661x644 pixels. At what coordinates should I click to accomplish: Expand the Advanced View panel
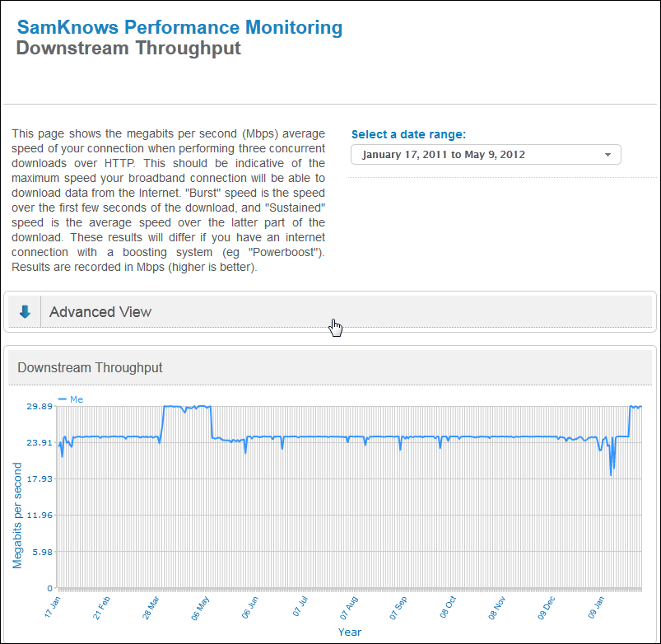point(330,311)
